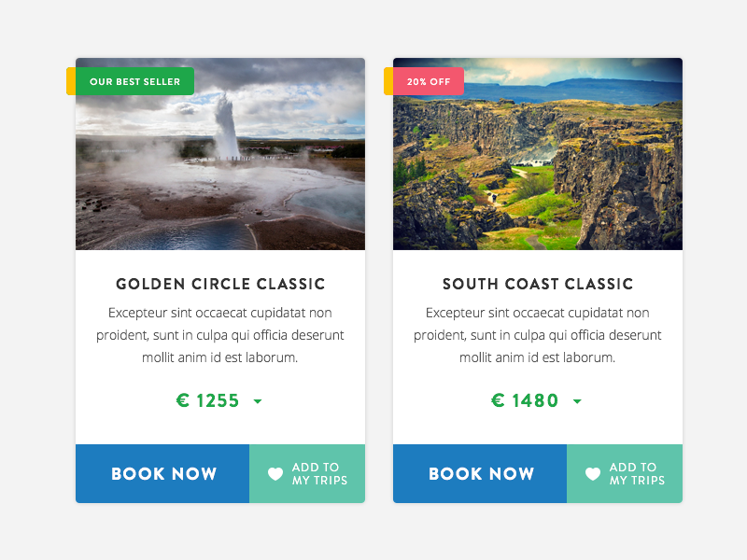The width and height of the screenshot is (747, 560).
Task: Click the yellow accent bar beside 20% OFF badge
Action: pos(388,80)
